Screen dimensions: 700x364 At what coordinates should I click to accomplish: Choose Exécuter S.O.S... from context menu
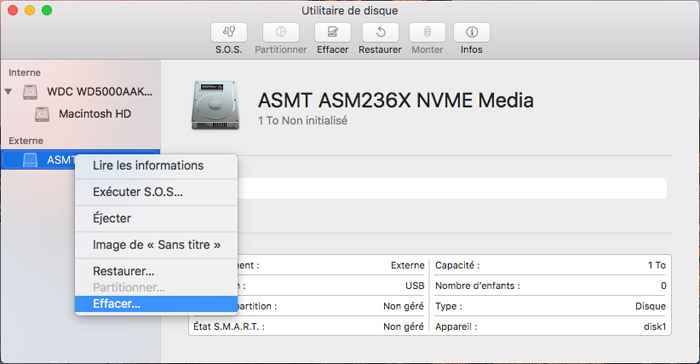(x=156, y=192)
